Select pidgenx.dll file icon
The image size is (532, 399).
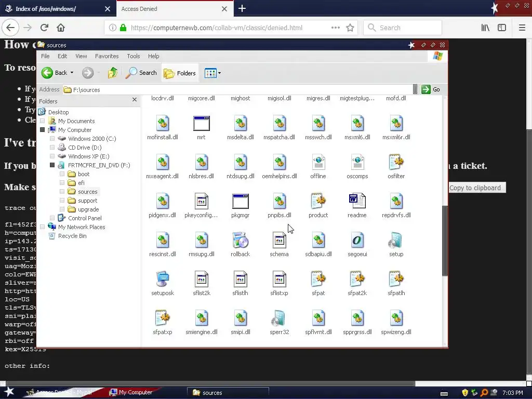click(x=163, y=201)
